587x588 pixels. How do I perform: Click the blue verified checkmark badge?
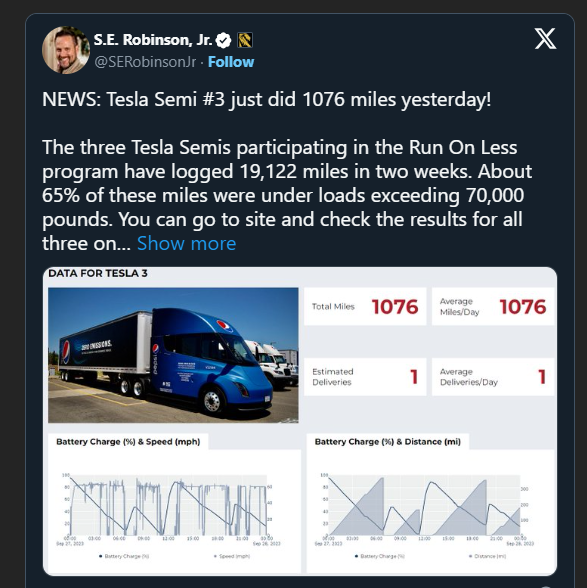[x=224, y=40]
